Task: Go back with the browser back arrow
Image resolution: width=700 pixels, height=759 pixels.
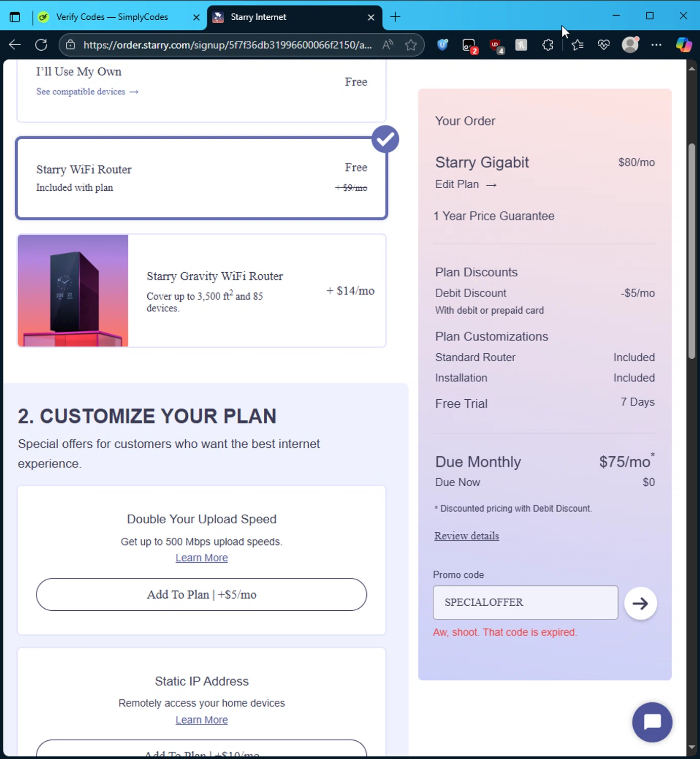Action: pyautogui.click(x=15, y=45)
